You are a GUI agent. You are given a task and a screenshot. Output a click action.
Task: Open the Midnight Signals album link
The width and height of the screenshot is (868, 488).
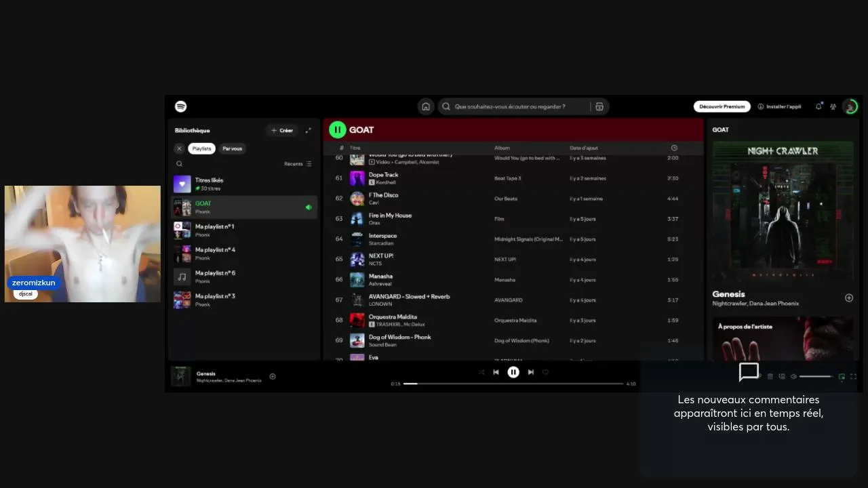(529, 239)
